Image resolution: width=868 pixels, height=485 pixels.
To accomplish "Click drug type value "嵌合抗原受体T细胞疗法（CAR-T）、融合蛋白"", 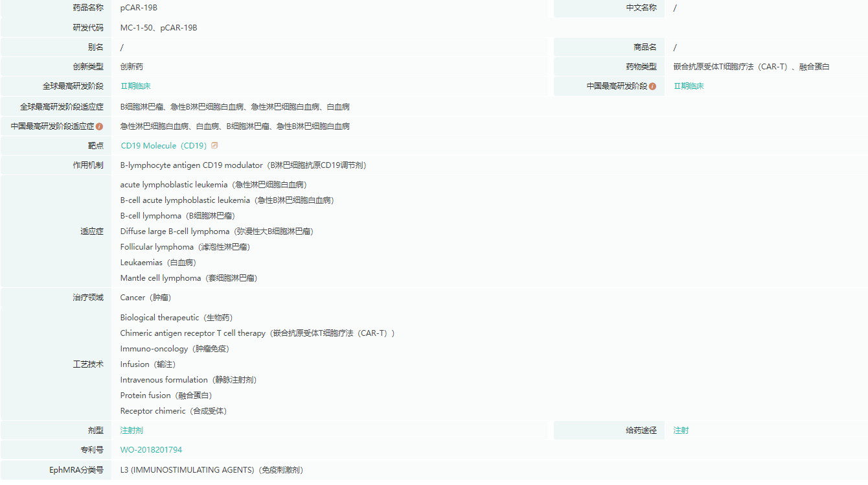I will click(x=751, y=67).
